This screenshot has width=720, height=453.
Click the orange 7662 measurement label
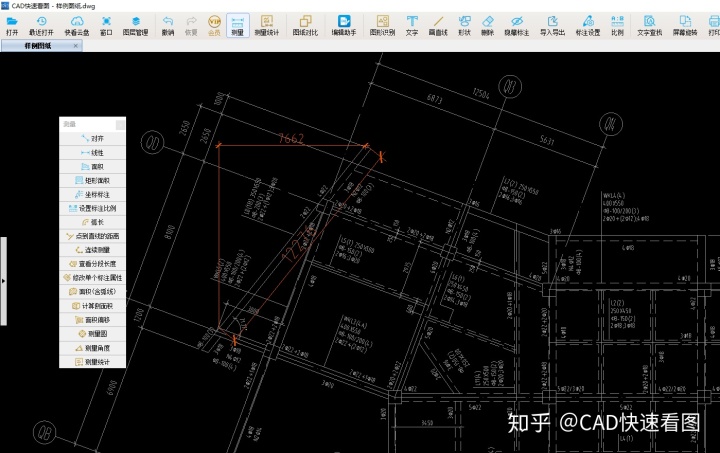(291, 138)
